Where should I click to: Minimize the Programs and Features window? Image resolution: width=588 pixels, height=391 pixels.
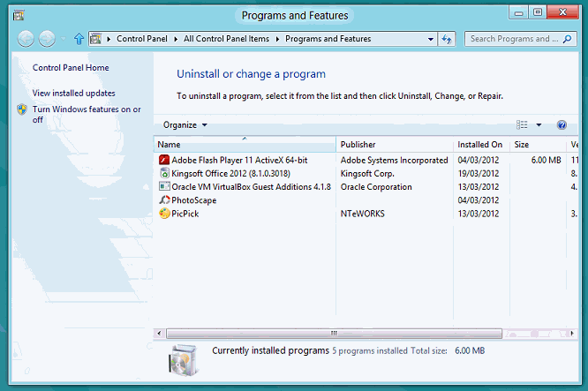(x=518, y=12)
